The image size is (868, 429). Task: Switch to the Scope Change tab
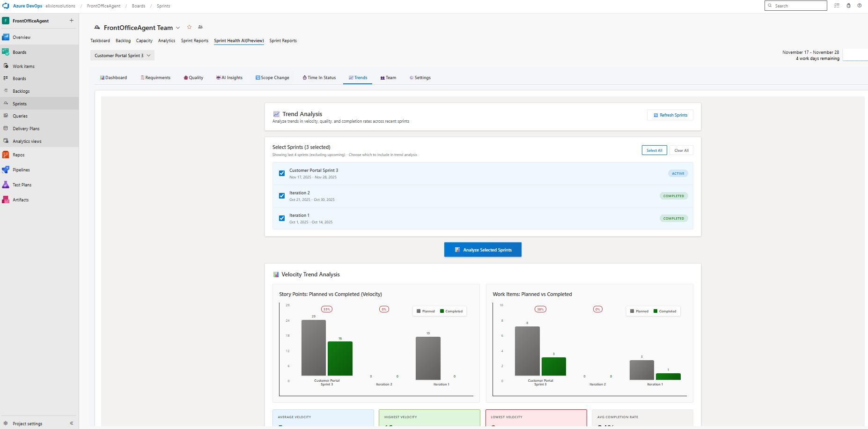tap(272, 78)
